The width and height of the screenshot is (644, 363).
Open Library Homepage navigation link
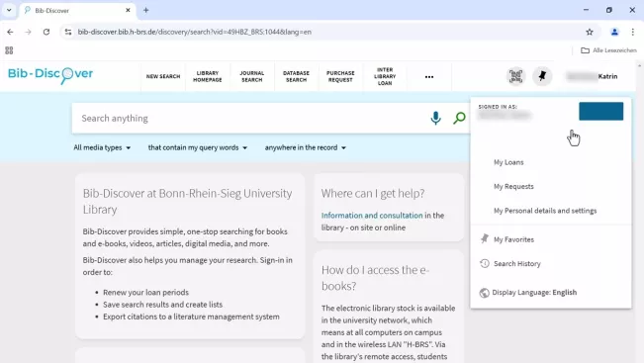(x=208, y=76)
